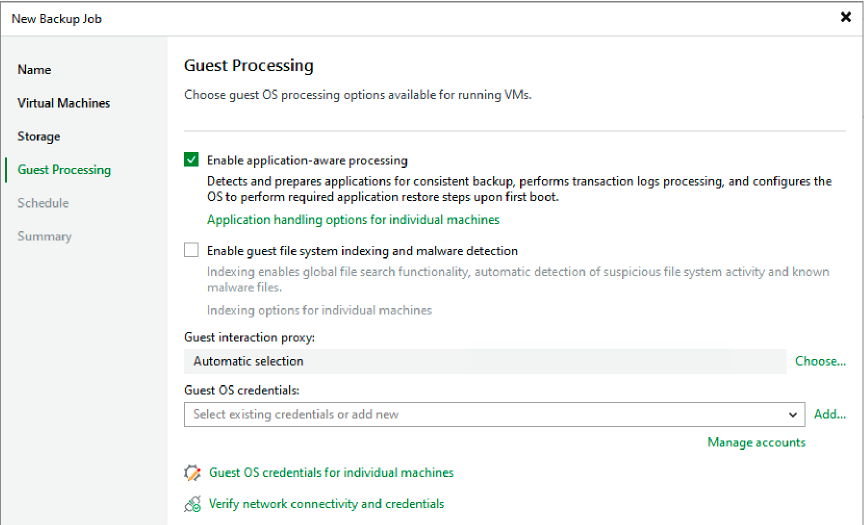This screenshot has width=865, height=525.
Task: Click the Guest interaction proxy label
Action: [x=249, y=337]
